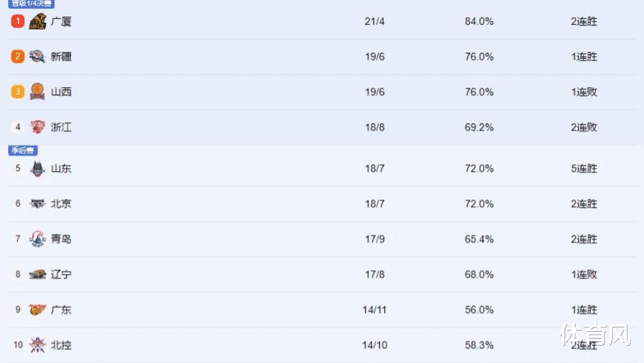This screenshot has height=363, width=644.
Task: Click the 广厦 team logo icon
Action: click(x=37, y=22)
